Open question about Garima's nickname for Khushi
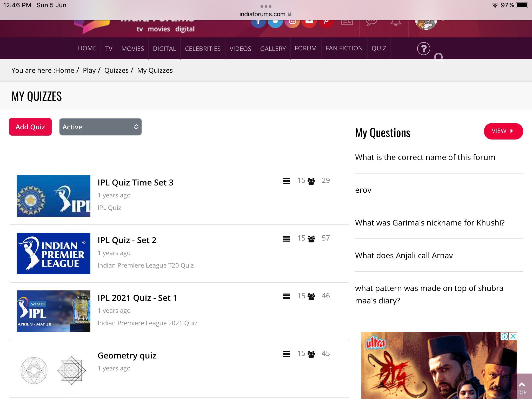The image size is (532, 399). click(430, 223)
